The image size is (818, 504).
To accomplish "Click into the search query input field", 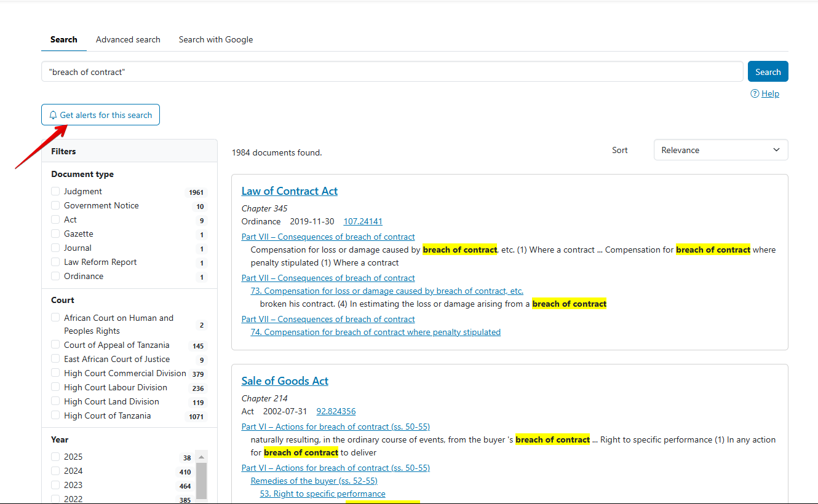I will coord(392,71).
